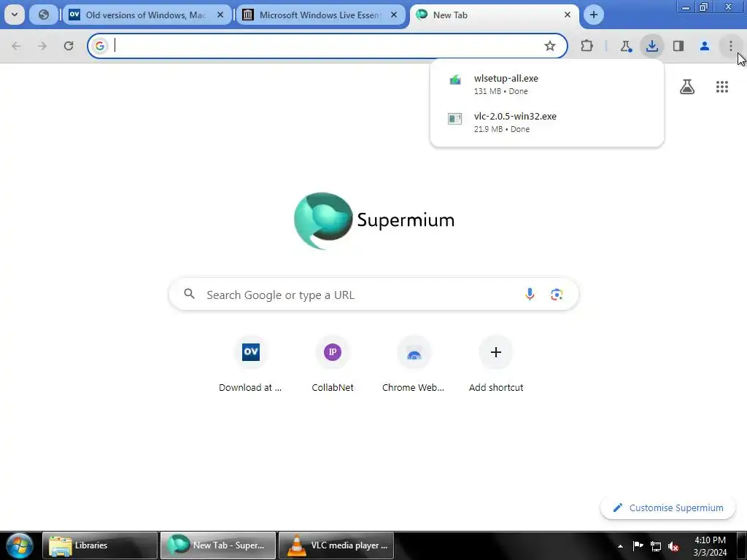
Task: Toggle the side panel icon
Action: click(x=678, y=46)
